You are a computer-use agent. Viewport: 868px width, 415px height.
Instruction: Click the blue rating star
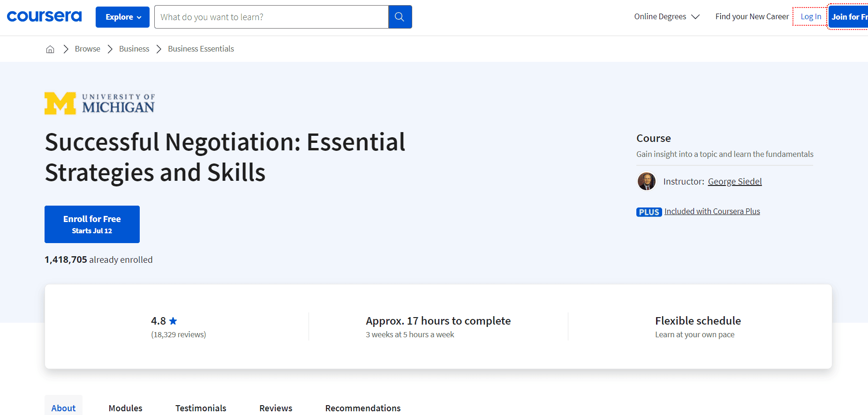173,321
